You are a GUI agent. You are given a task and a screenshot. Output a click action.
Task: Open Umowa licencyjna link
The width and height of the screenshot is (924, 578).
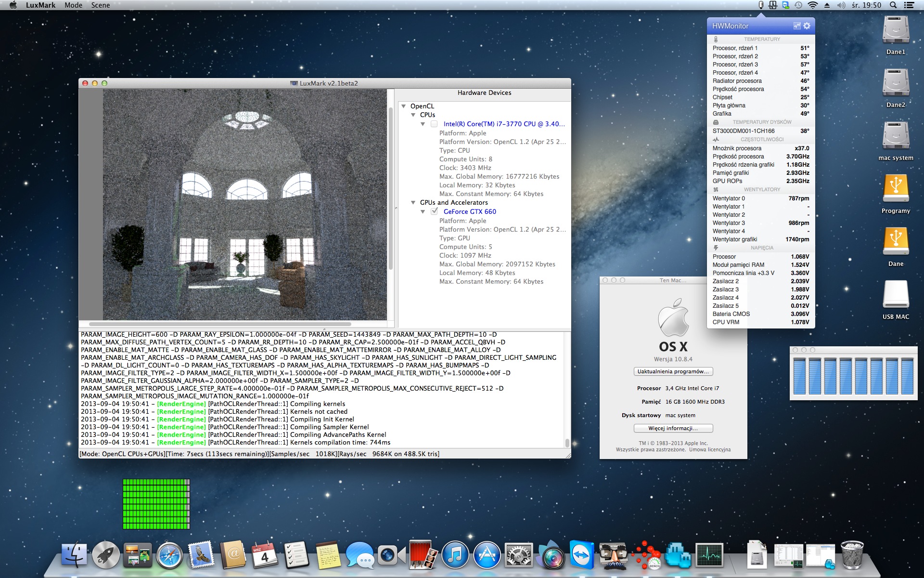pyautogui.click(x=710, y=450)
